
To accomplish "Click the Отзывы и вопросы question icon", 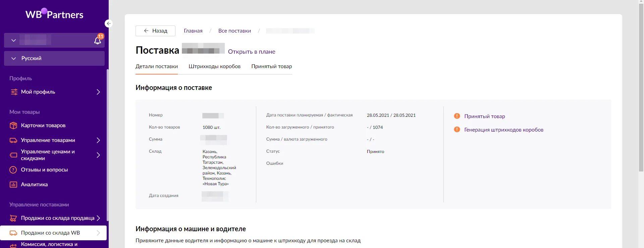I will click(x=13, y=170).
